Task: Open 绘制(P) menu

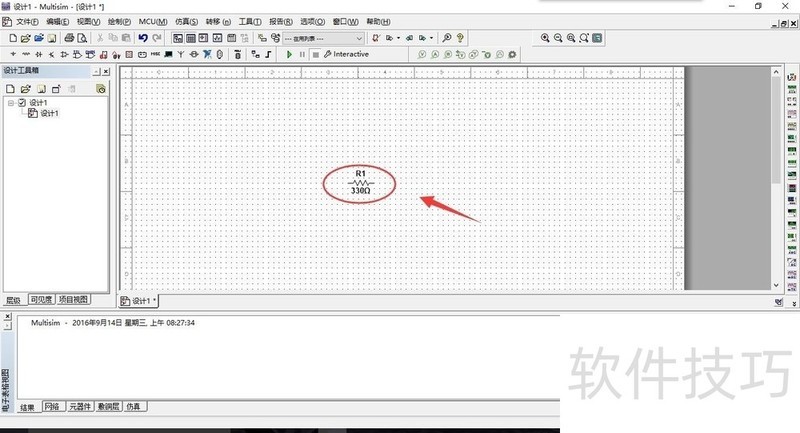Action: click(119, 21)
